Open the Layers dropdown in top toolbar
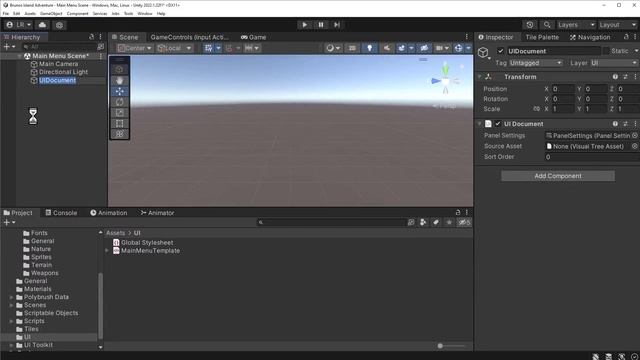 click(x=576, y=25)
